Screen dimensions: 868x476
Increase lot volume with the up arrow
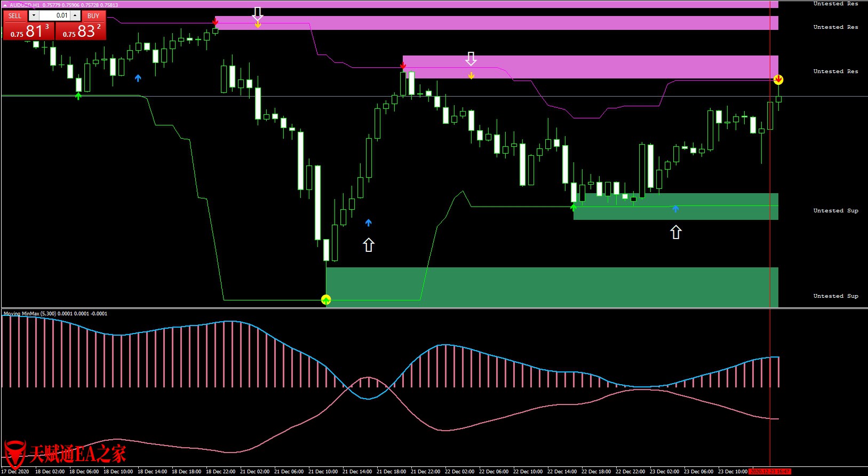point(75,16)
